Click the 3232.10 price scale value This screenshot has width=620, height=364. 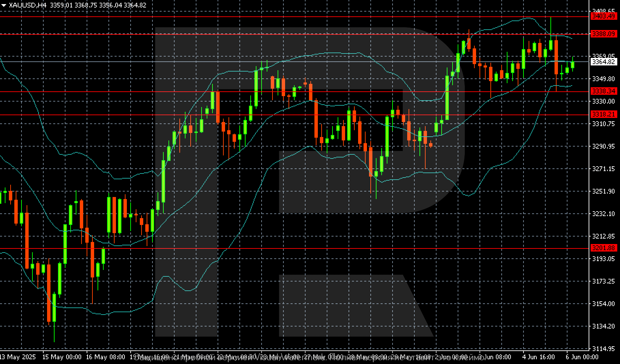[x=604, y=214]
